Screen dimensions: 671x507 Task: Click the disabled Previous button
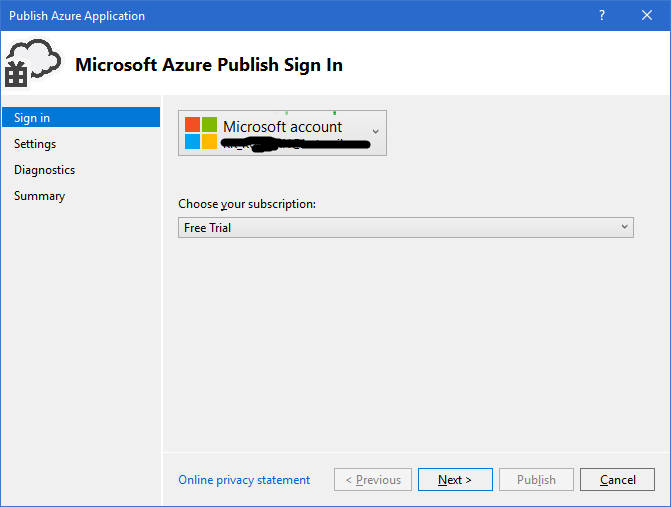click(x=373, y=480)
